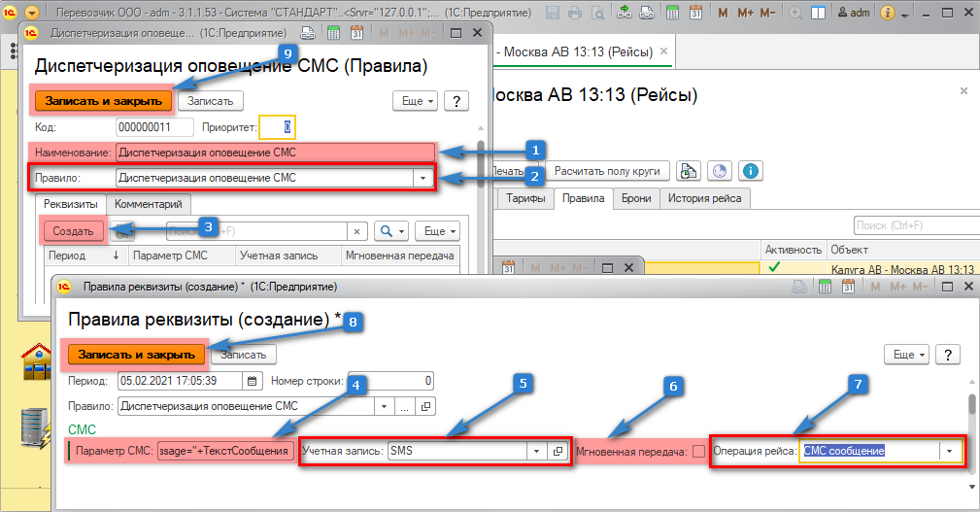Switch to the Комментарий tab
The width and height of the screenshot is (980, 512).
(150, 203)
